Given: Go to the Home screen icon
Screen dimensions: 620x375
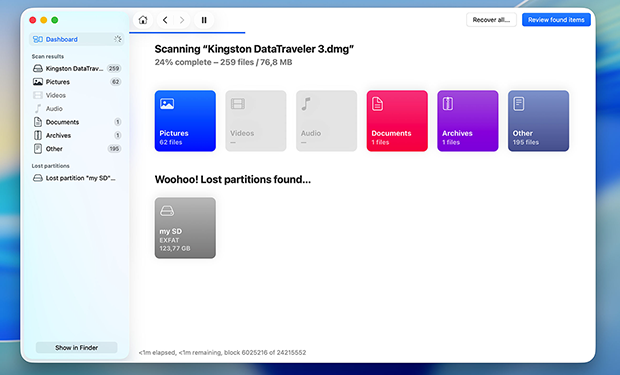Looking at the screenshot, I should pos(143,20).
